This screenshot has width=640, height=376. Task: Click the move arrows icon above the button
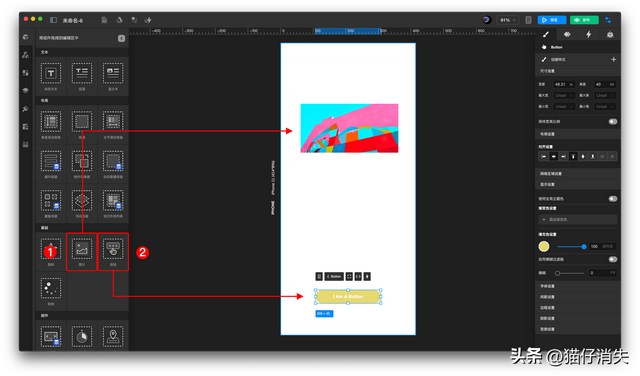pyautogui.click(x=349, y=276)
